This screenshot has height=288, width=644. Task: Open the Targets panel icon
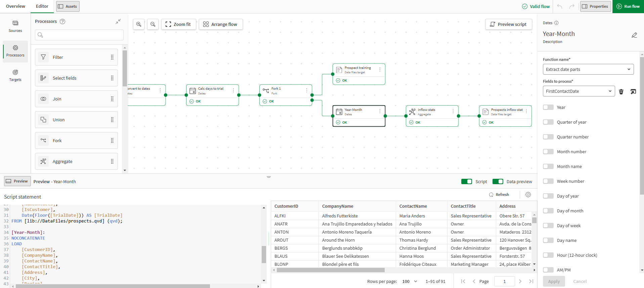point(15,75)
